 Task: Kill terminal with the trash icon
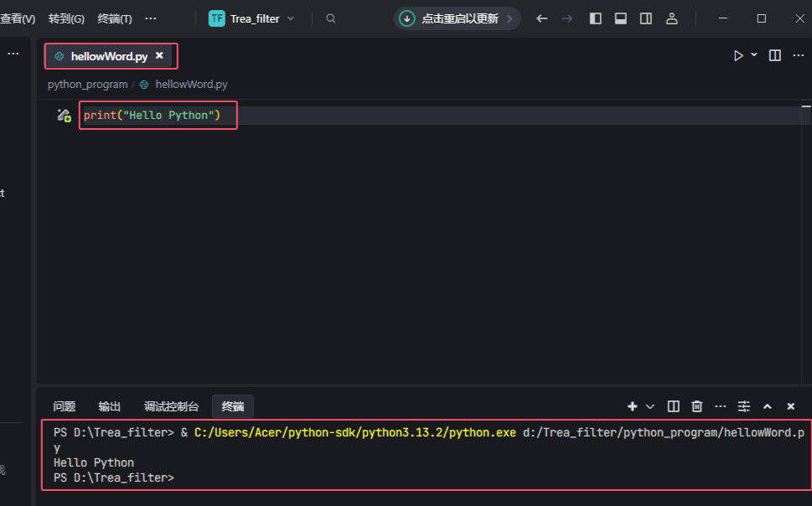tap(697, 406)
